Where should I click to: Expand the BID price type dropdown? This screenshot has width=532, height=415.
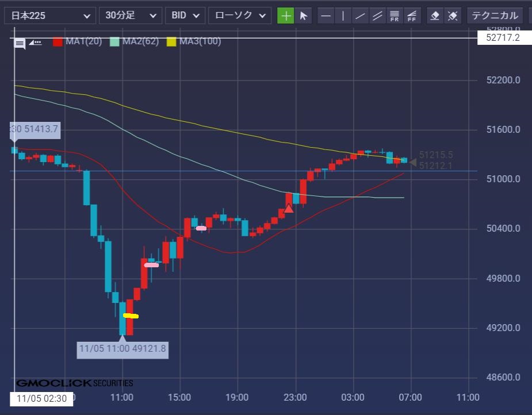[x=185, y=16]
